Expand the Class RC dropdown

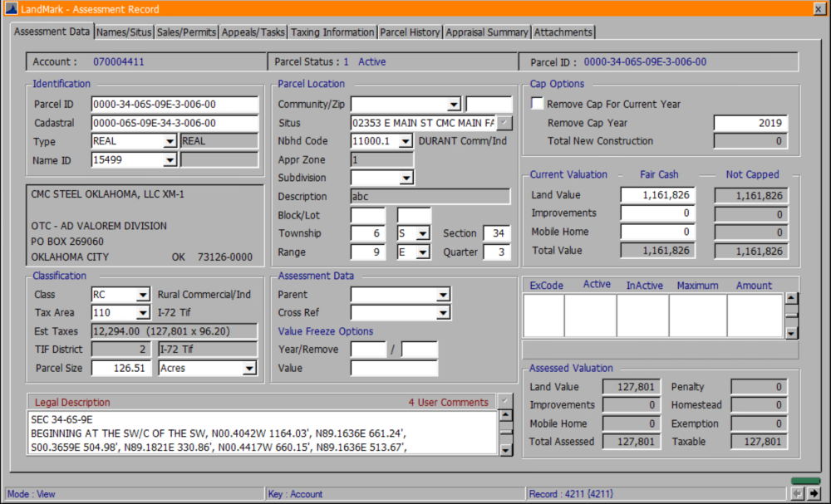tap(143, 295)
